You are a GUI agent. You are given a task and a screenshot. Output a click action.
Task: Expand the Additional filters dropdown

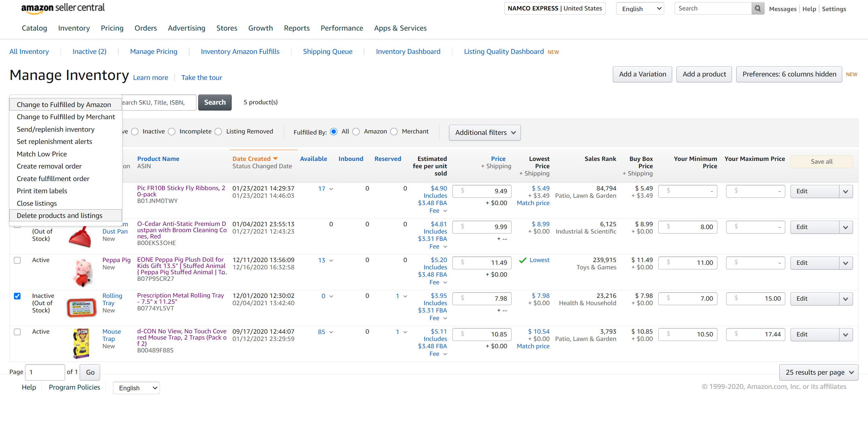tap(485, 133)
